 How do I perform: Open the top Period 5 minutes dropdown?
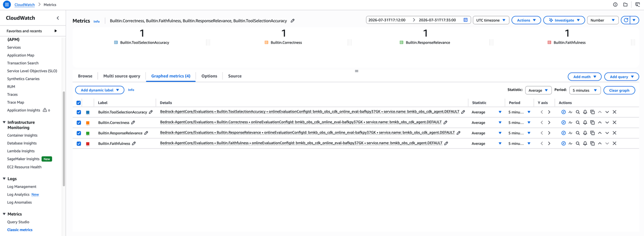click(585, 90)
